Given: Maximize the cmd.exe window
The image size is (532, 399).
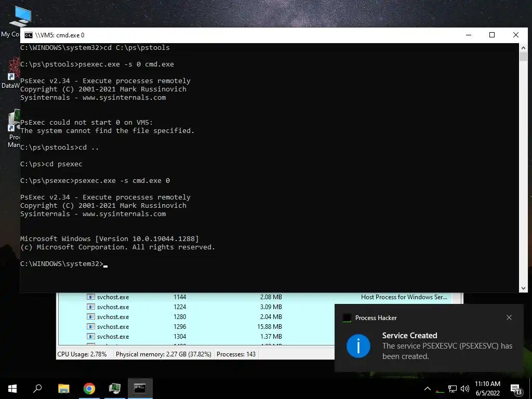Looking at the screenshot, I should pyautogui.click(x=492, y=35).
